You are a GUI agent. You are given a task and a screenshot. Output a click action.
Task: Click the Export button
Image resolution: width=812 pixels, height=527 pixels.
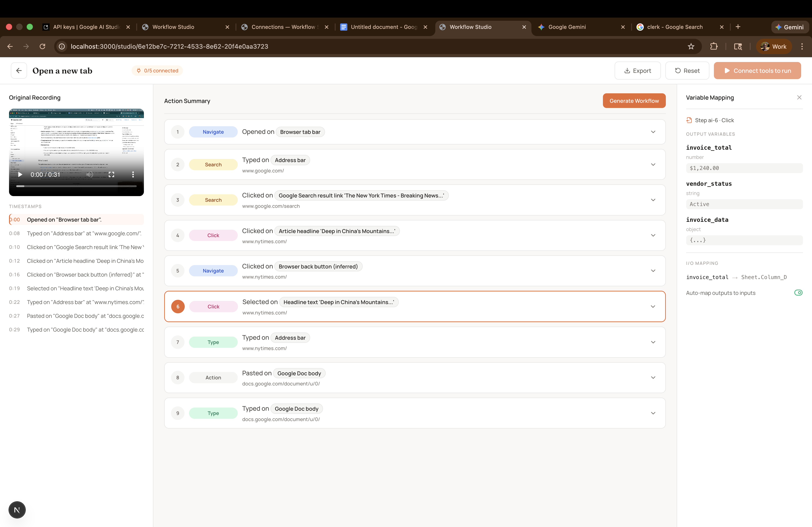[637, 71]
